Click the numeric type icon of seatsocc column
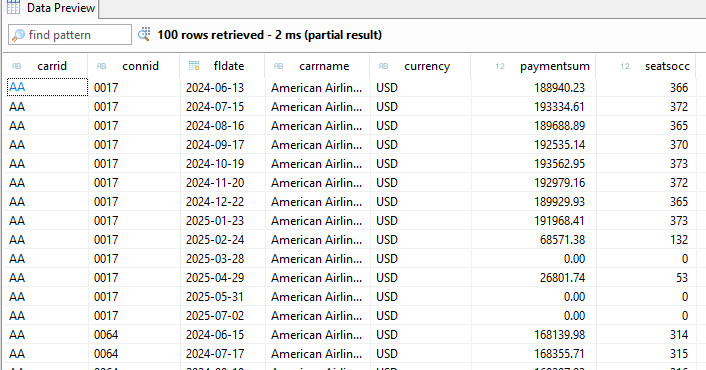Viewport: 706px width, 370px height. tap(625, 66)
